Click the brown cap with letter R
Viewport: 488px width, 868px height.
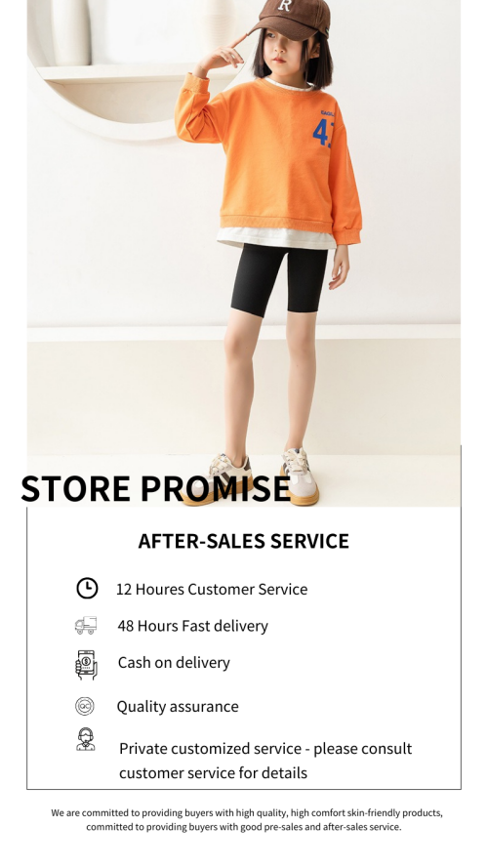point(292,18)
